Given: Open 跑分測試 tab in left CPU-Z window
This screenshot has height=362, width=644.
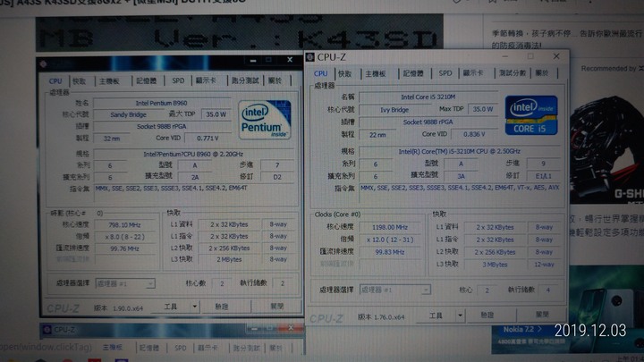Looking at the screenshot, I should click(x=245, y=80).
